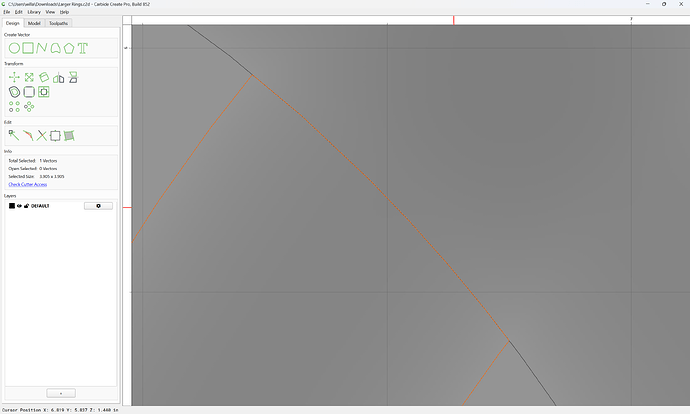690x414 pixels.
Task: Activate the Node Edit tool
Action: [14, 136]
